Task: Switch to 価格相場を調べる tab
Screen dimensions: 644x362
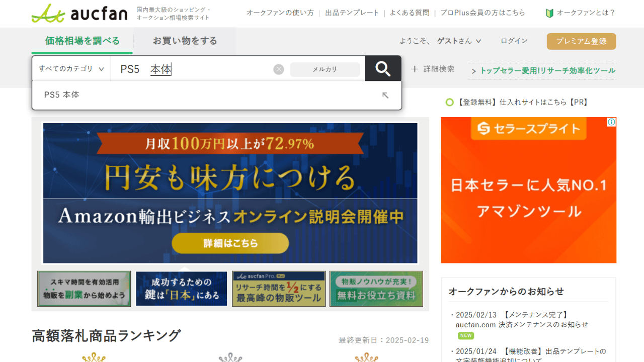Action: pyautogui.click(x=82, y=41)
